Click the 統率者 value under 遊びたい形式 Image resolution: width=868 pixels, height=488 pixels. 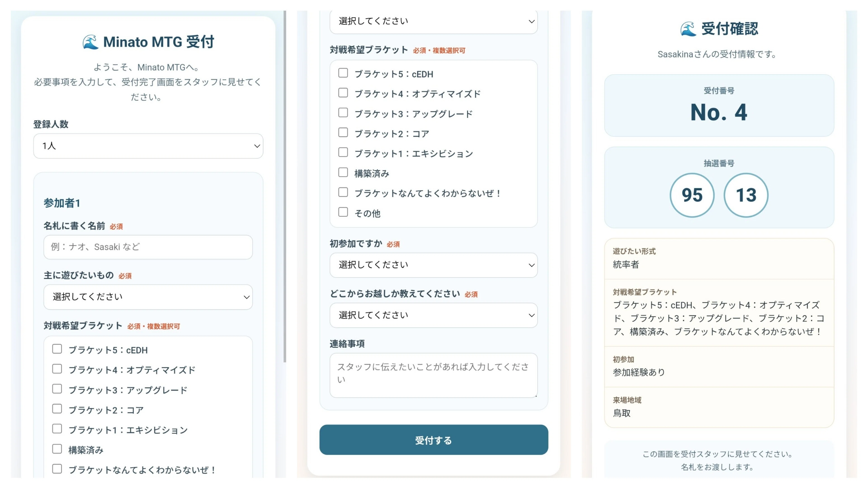click(x=626, y=265)
